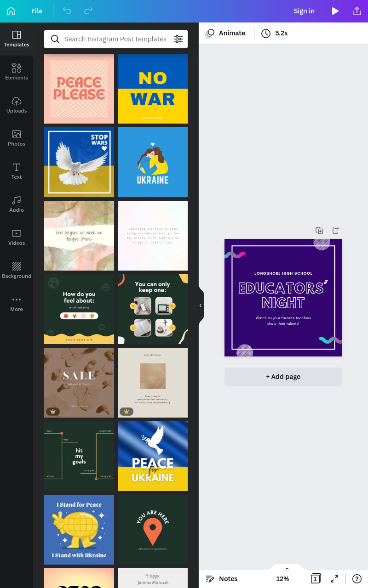Viewport: 368px width, 588px height.
Task: Click the + Add page button
Action: click(x=283, y=377)
